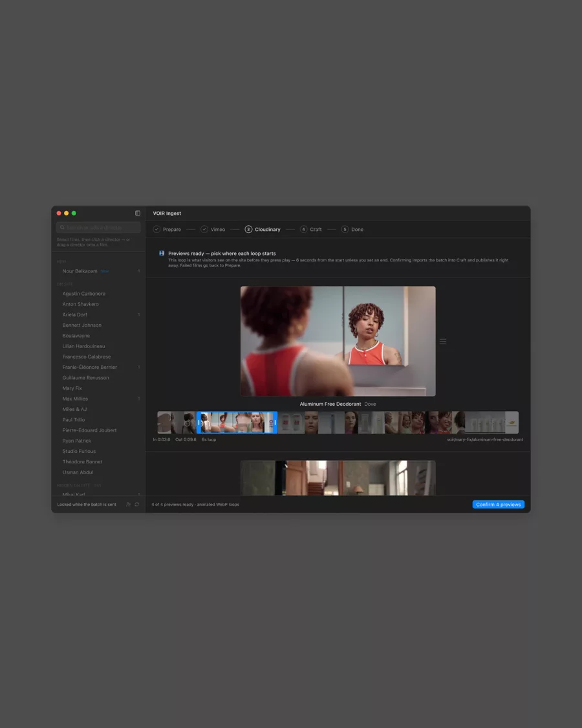Click the loop in-point handle on the filmstrip

pos(199,423)
